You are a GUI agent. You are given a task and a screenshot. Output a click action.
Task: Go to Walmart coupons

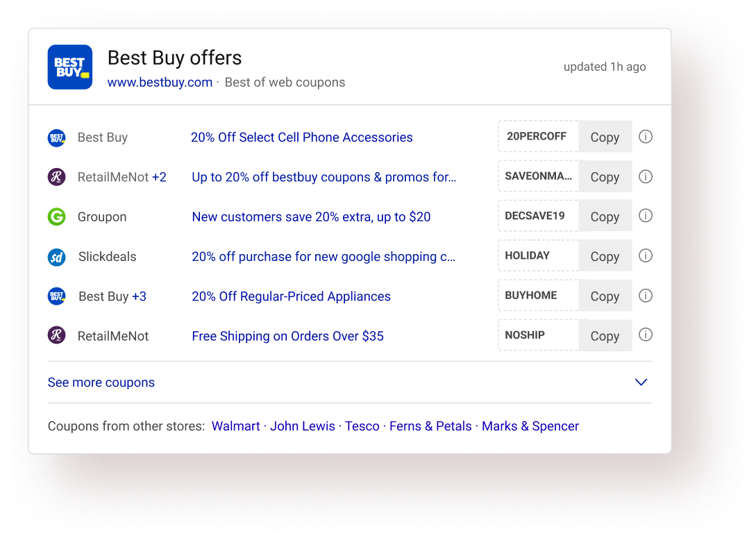point(235,426)
